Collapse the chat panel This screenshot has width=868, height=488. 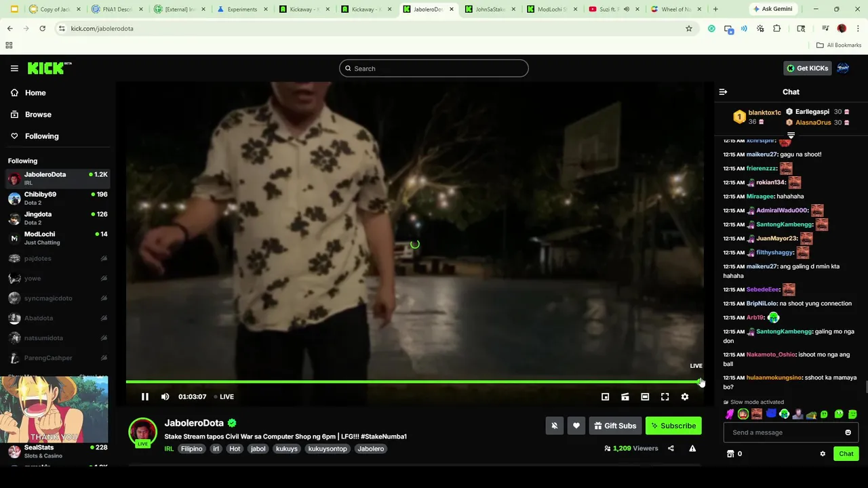[723, 92]
